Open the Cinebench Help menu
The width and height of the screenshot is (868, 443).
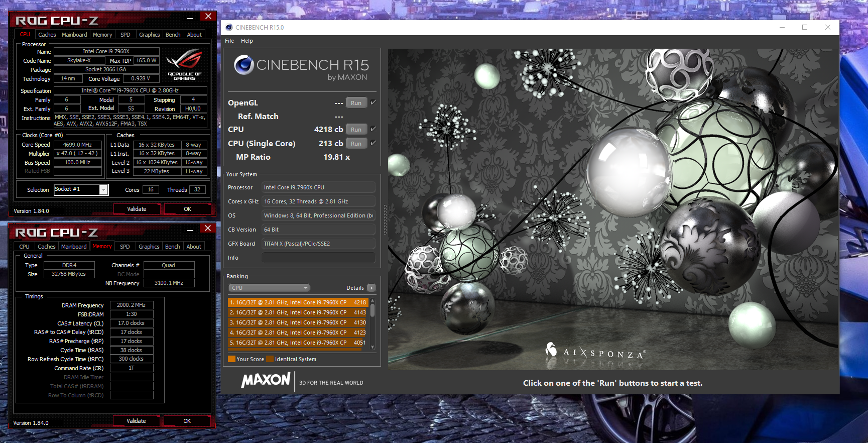(x=247, y=41)
